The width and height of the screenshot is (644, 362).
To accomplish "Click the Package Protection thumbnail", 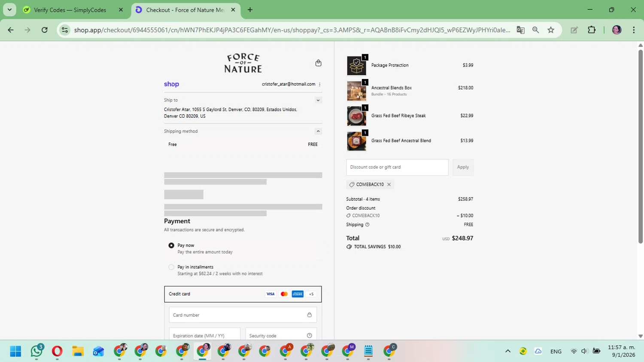I will [x=356, y=66].
